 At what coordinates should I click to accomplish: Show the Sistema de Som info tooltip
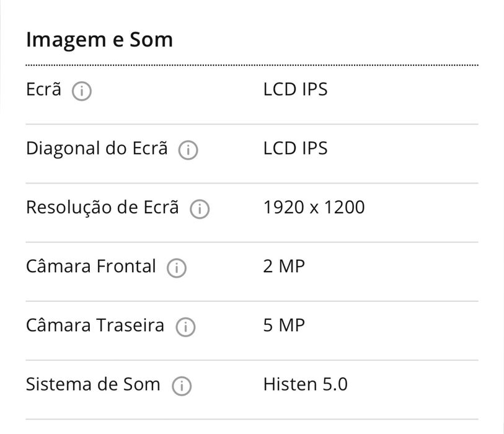click(x=181, y=386)
